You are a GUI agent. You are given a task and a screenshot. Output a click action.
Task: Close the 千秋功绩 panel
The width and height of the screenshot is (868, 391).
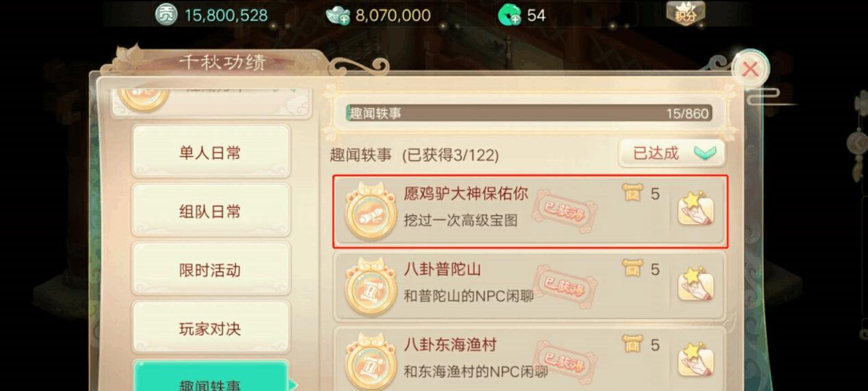click(x=750, y=69)
